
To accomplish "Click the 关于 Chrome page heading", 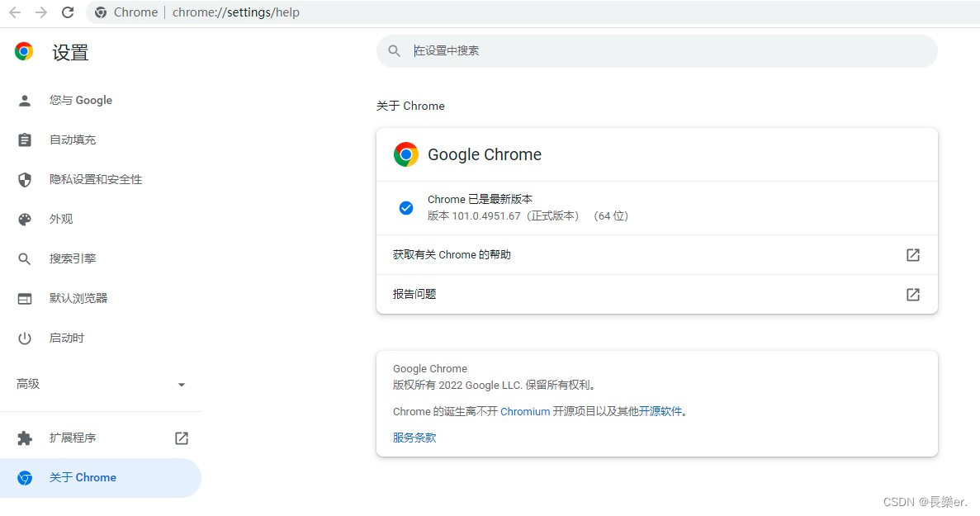I will [x=410, y=107].
